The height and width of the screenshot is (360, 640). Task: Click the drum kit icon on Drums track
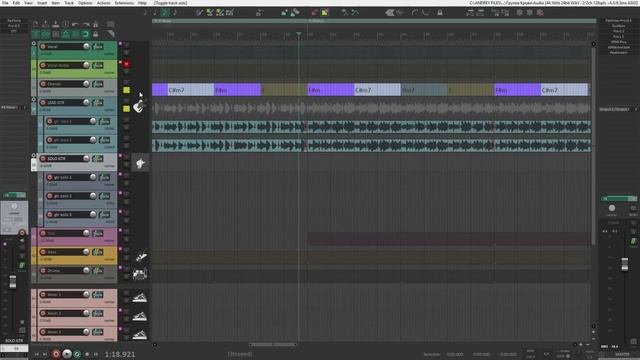(140, 274)
